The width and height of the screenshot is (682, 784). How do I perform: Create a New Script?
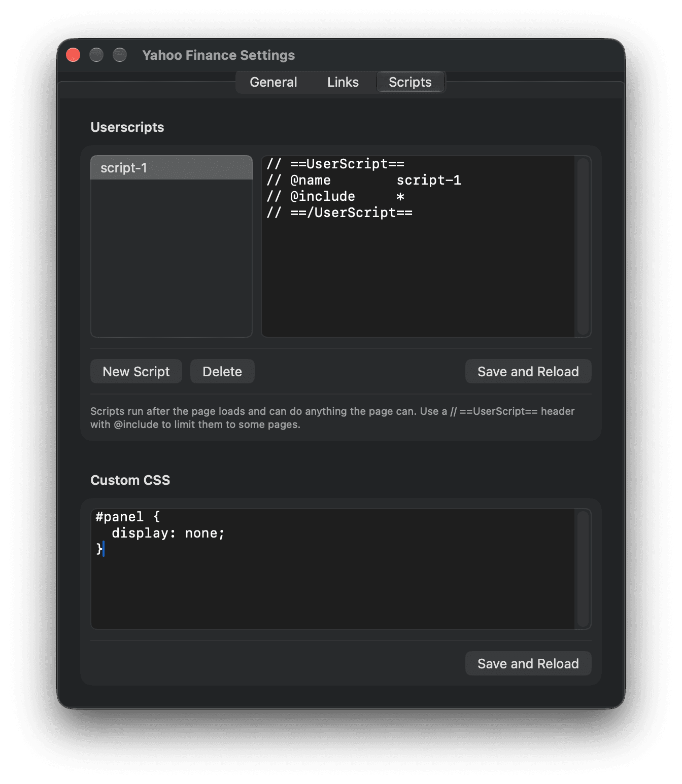tap(136, 372)
